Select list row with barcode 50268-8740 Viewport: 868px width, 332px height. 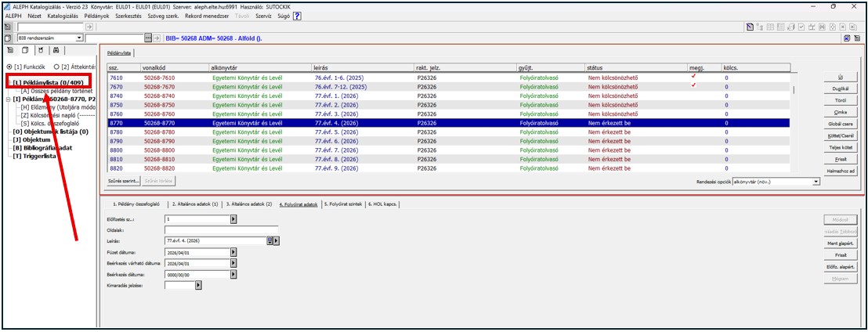click(449, 96)
